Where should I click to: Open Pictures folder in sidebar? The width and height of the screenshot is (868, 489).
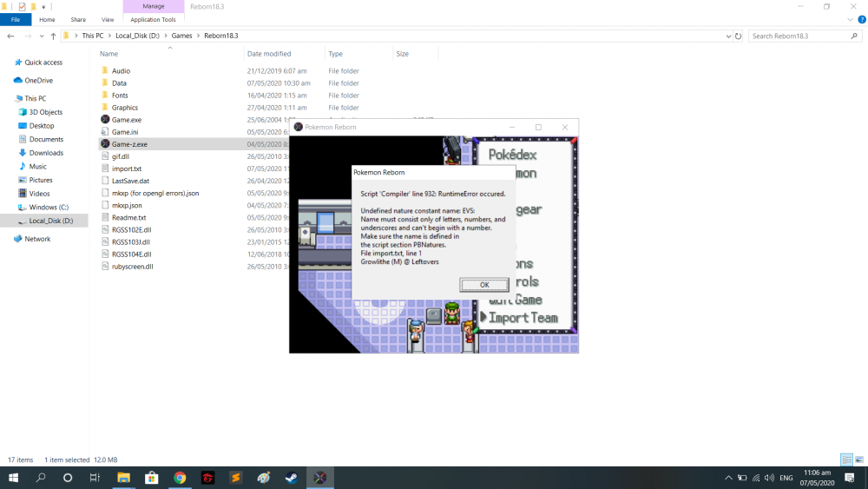[x=41, y=180]
